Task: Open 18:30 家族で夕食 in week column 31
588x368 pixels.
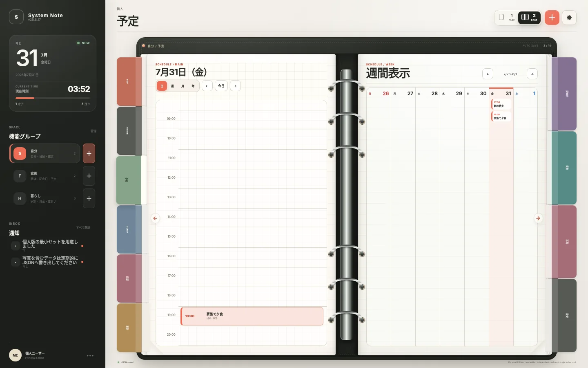Action: pos(501,117)
